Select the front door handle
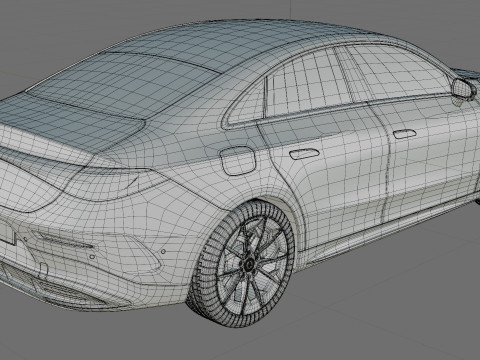This screenshot has height=360, width=480. [x=404, y=134]
